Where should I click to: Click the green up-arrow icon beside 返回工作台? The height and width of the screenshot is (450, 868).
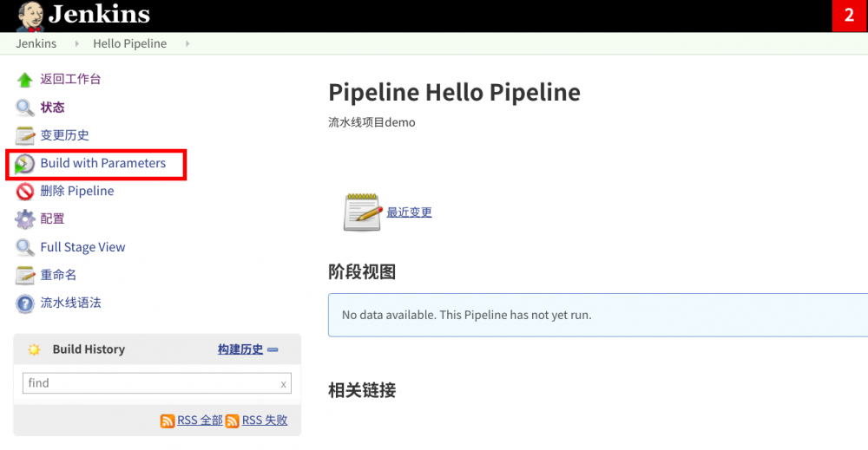click(24, 80)
